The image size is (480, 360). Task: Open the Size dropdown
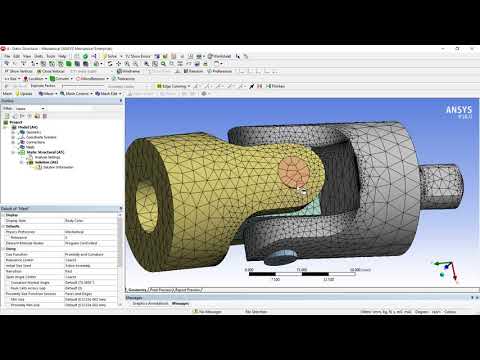(x=12, y=79)
